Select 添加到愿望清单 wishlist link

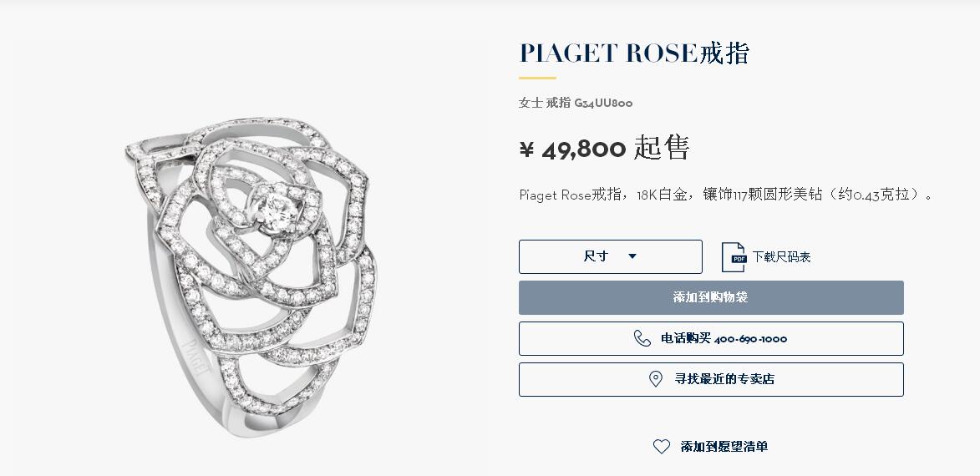click(724, 446)
